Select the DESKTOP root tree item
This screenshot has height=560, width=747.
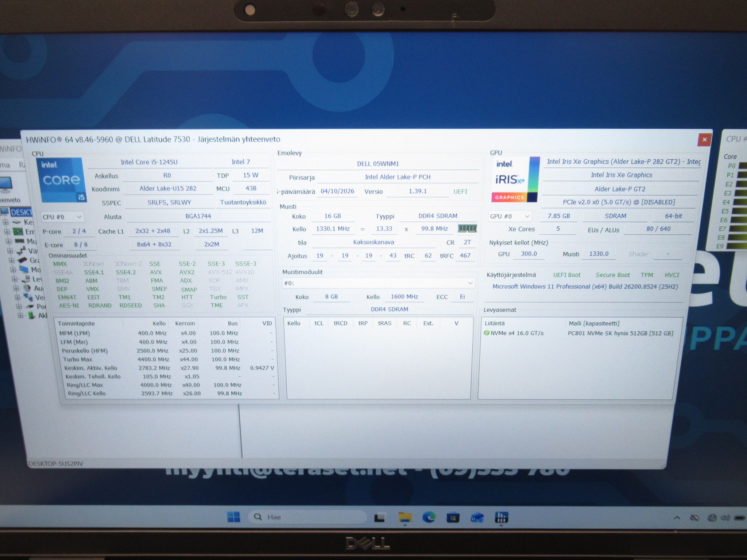click(x=21, y=212)
